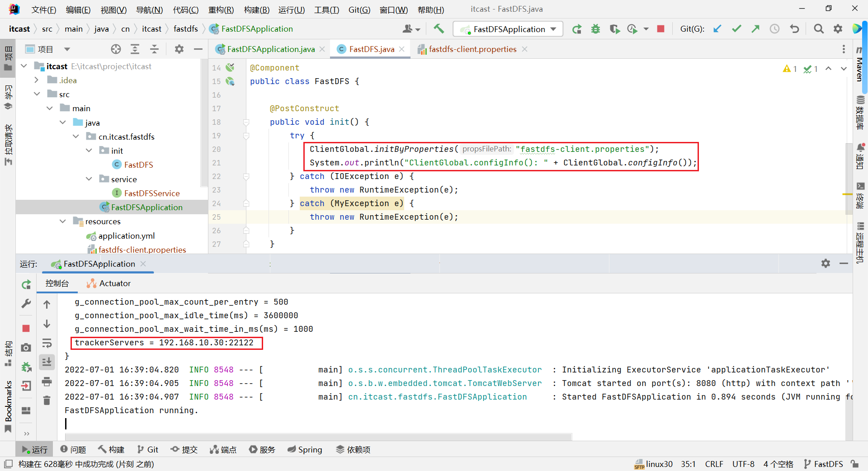This screenshot has width=868, height=471.
Task: Click FastDFS branch in status bar
Action: 823,464
